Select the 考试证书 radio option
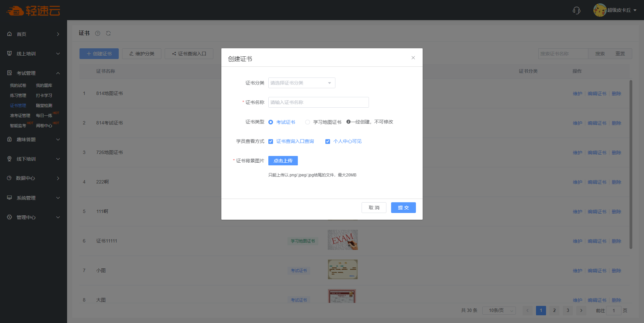 point(271,122)
